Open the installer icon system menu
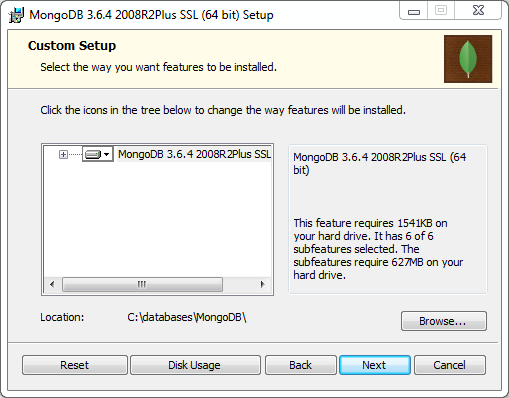 16,15
